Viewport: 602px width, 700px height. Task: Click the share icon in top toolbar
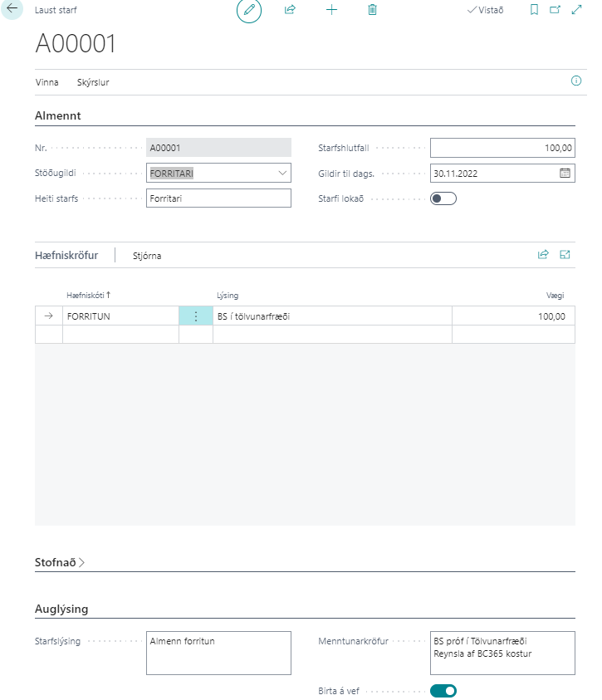pos(290,10)
